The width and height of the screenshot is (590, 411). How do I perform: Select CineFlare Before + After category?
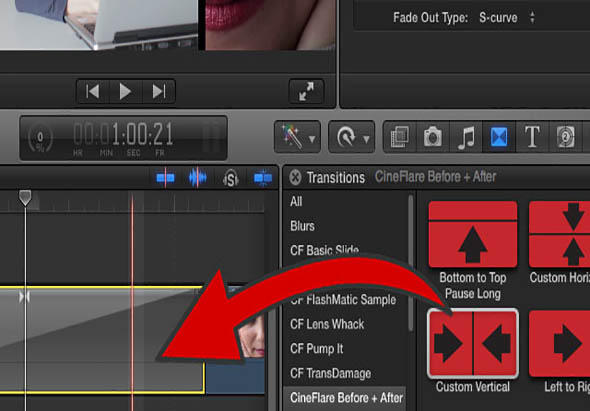[344, 398]
